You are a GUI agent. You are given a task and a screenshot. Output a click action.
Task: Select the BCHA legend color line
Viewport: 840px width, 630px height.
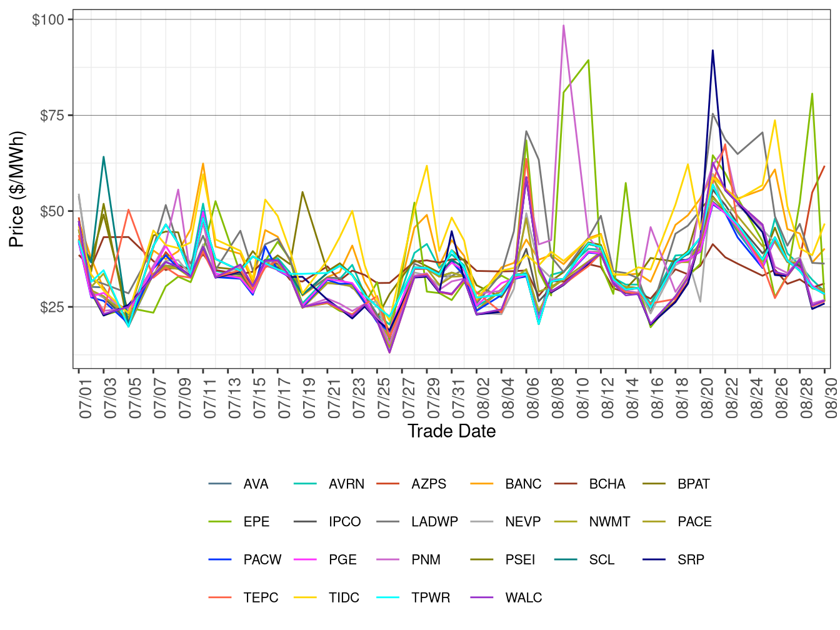(x=566, y=484)
